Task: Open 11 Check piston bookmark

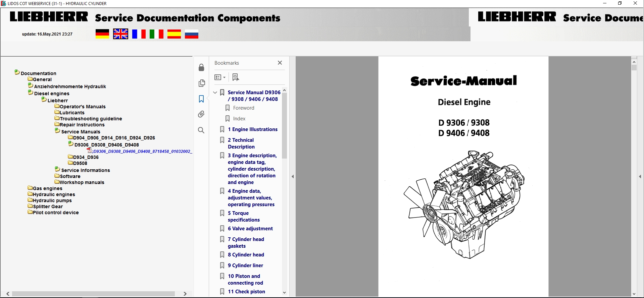Action: coord(247,292)
